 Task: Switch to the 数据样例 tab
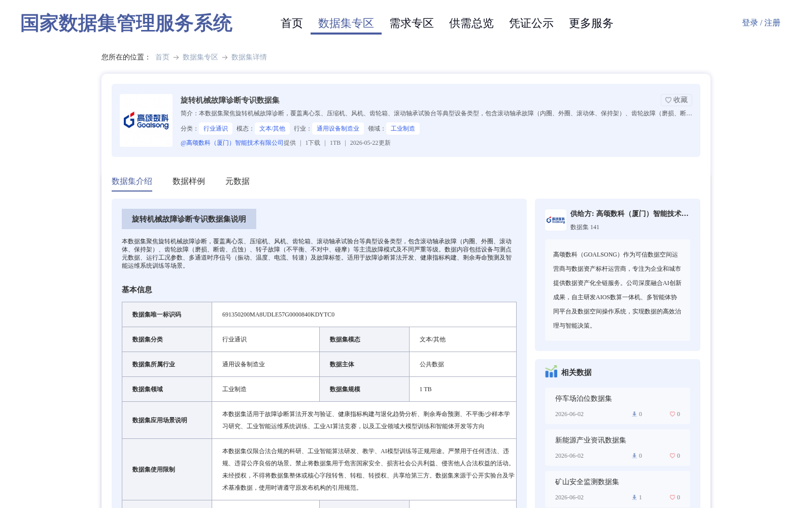tap(189, 181)
